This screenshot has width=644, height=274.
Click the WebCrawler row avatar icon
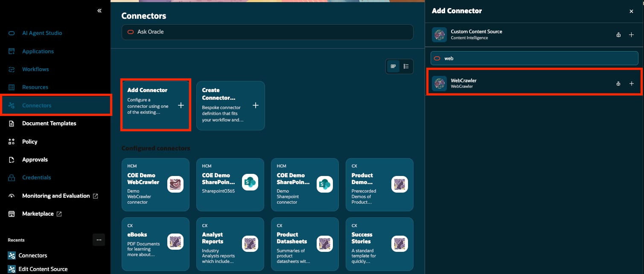tap(439, 84)
